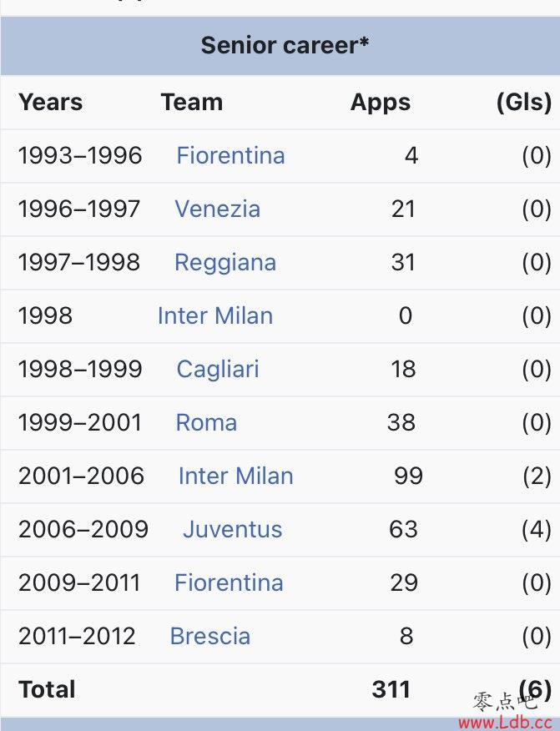
Task: Click the www.Ldb.cc watermark text
Action: [506, 722]
